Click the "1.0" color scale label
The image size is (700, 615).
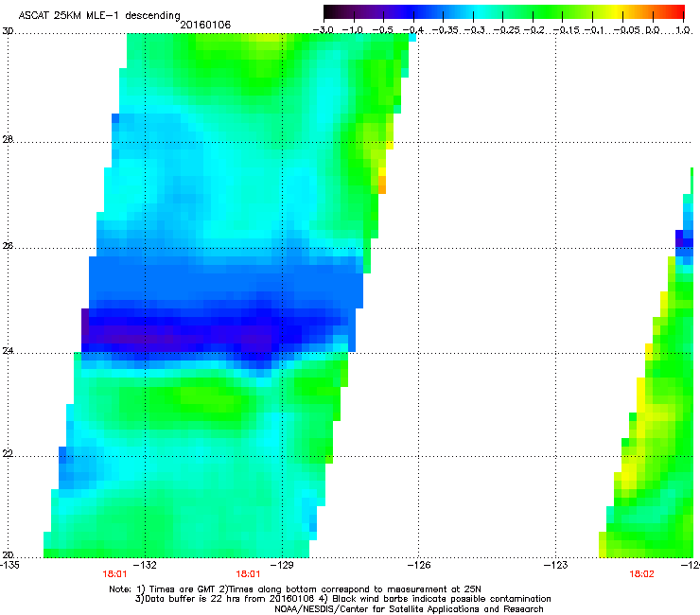[x=683, y=30]
